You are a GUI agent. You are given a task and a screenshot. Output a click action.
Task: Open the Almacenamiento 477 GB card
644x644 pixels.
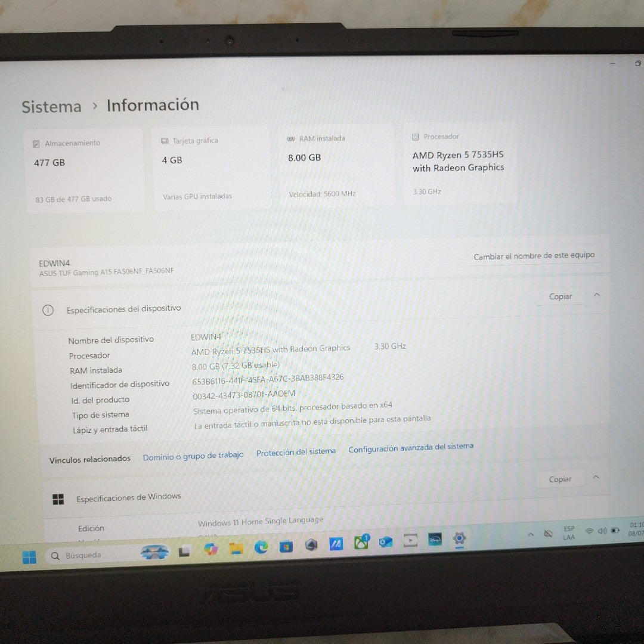pyautogui.click(x=85, y=171)
